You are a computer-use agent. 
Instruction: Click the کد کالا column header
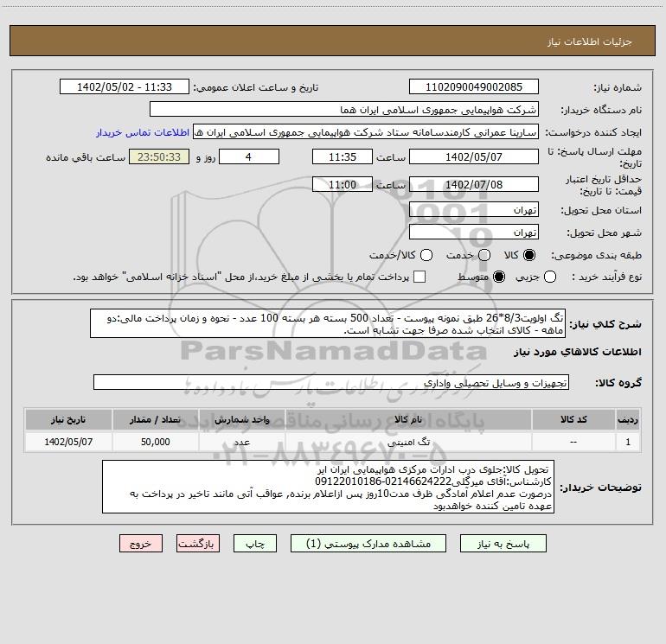pos(573,419)
